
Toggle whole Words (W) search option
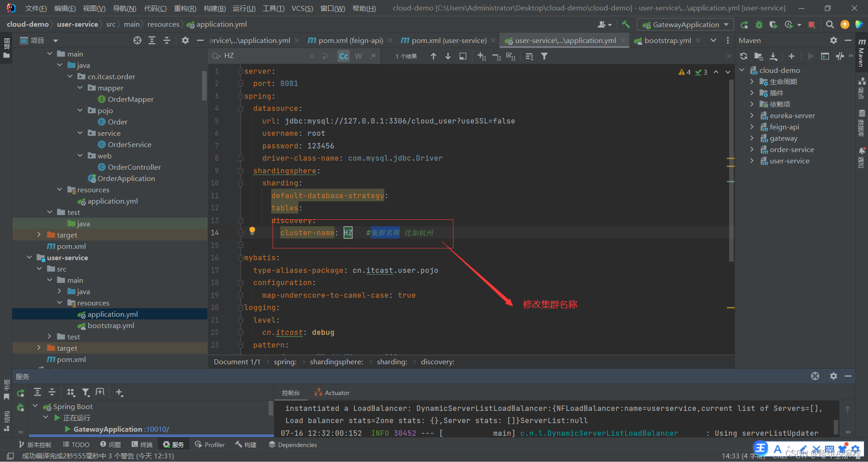tap(359, 56)
